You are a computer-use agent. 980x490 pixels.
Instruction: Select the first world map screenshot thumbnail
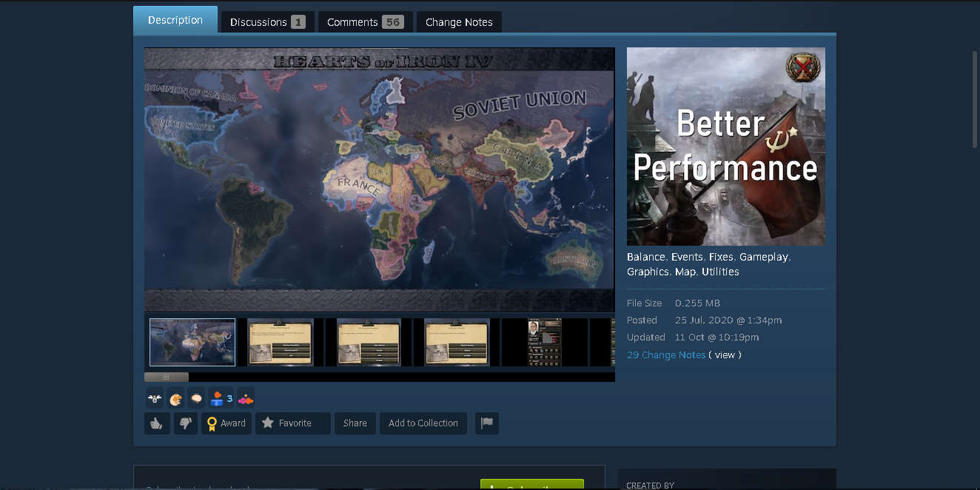192,341
